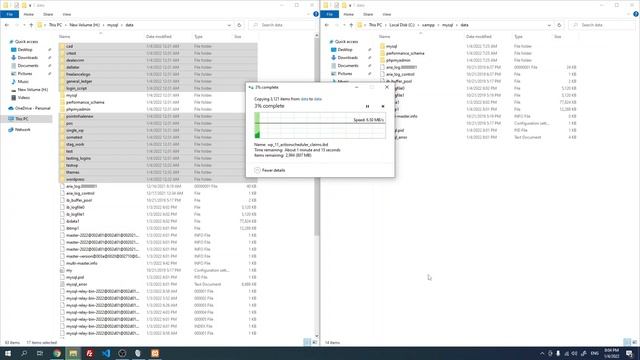Open Share tab in left Explorer window

[48, 14]
